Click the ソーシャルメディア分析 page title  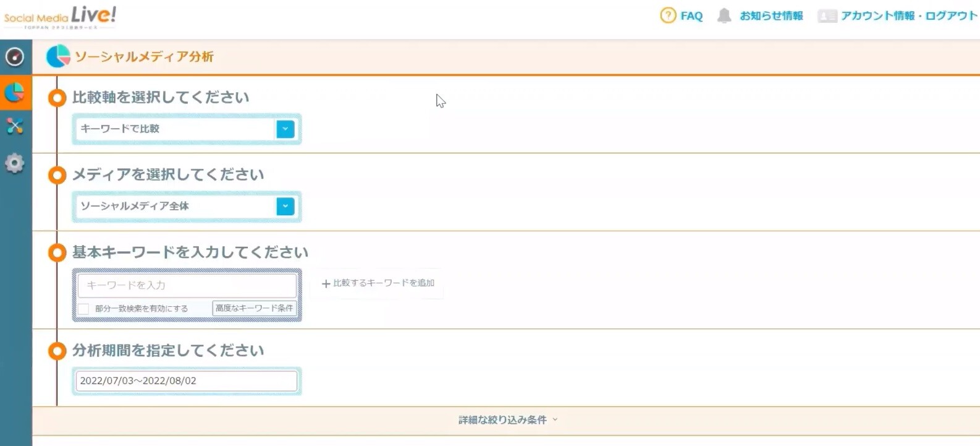tap(144, 57)
